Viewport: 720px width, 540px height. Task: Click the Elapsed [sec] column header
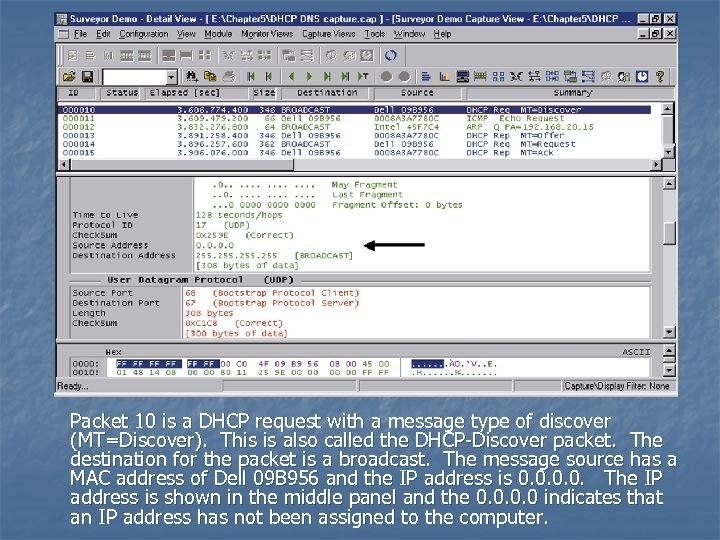(197, 93)
